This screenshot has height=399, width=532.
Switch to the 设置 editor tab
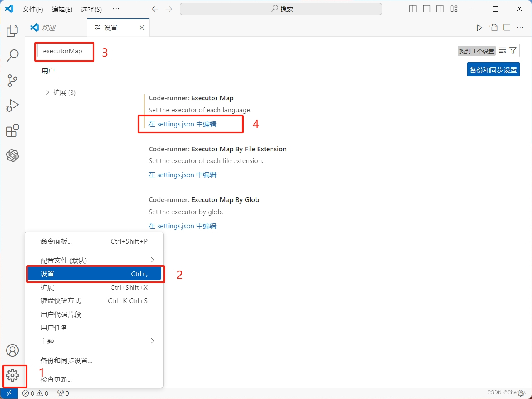(118, 27)
